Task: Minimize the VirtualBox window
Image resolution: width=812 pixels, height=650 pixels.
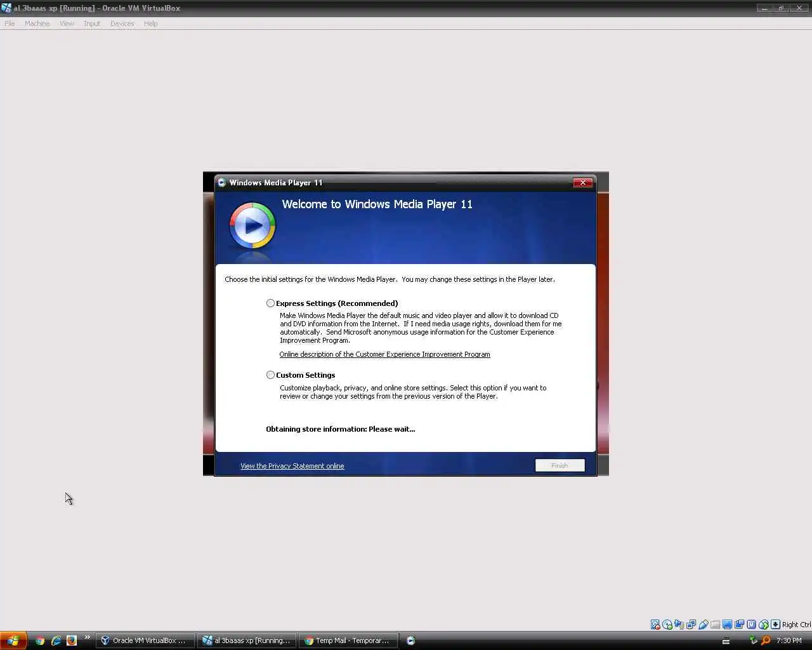Action: (x=764, y=8)
